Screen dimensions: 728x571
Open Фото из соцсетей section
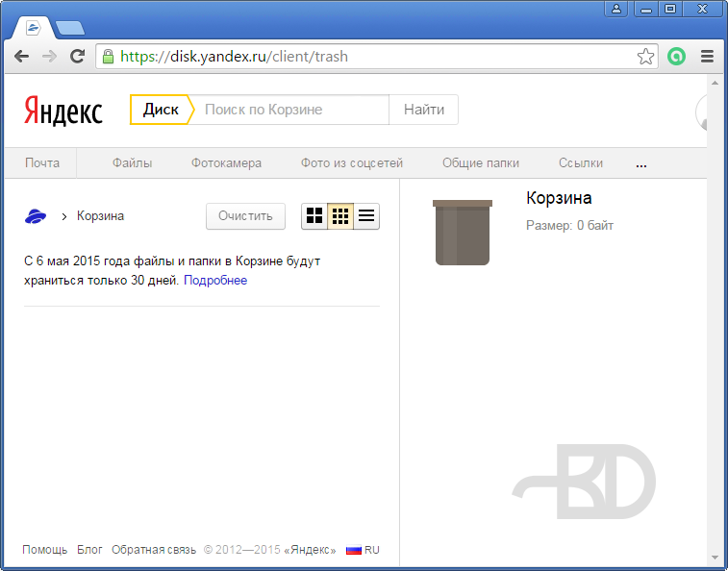click(x=352, y=163)
